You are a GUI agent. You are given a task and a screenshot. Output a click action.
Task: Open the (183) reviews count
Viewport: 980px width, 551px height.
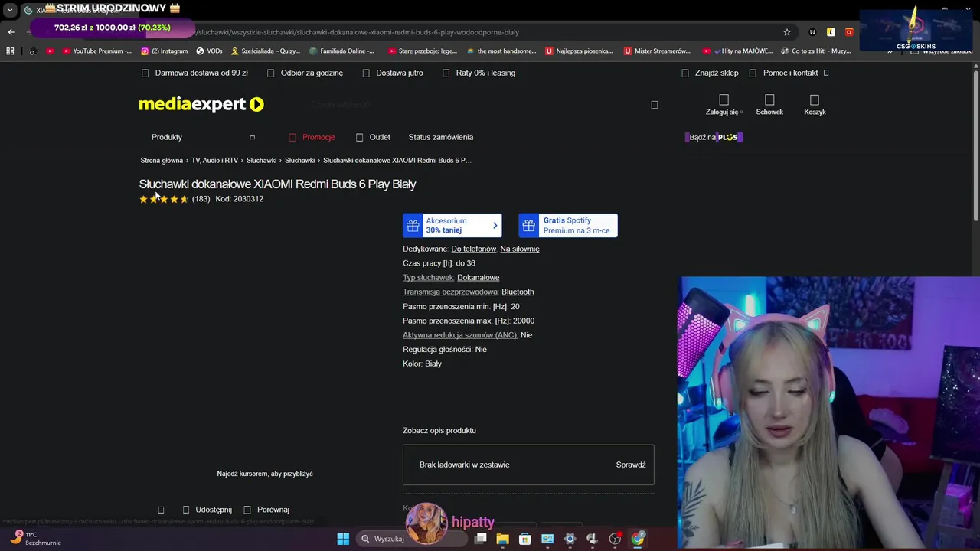coord(201,199)
